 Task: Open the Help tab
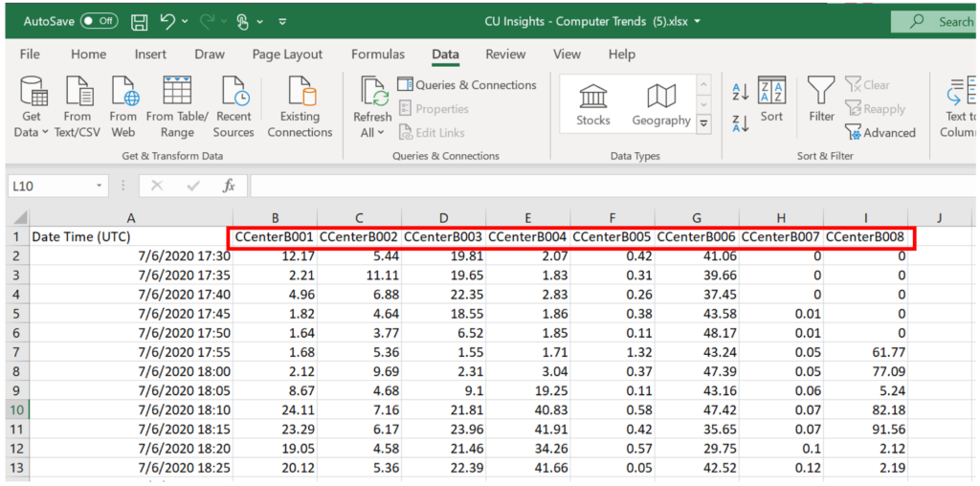(x=622, y=55)
